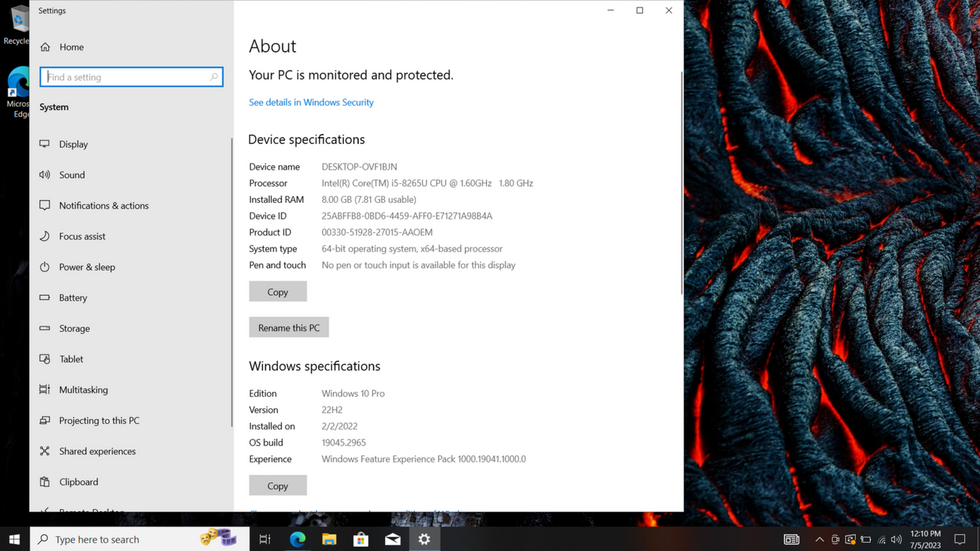This screenshot has height=551, width=980.
Task: Open Display settings in the sidebar
Action: coord(73,144)
